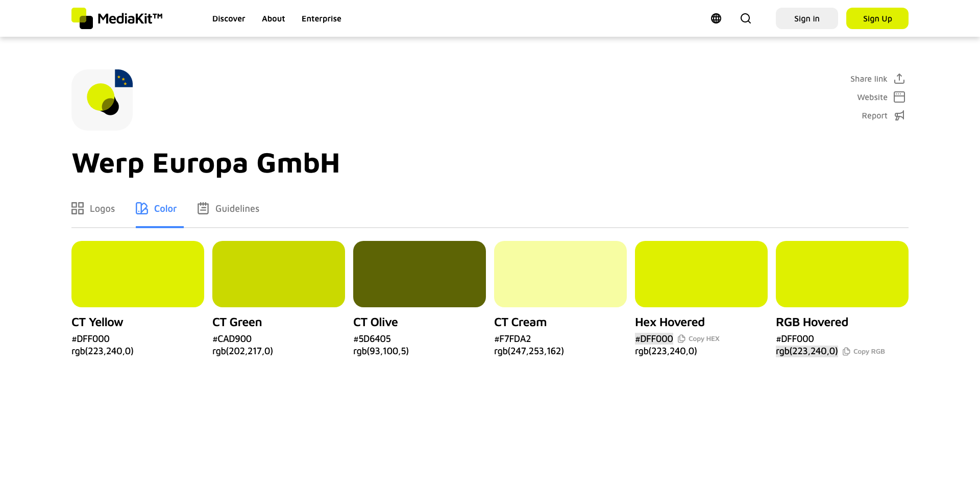Open the Guidelines tab
The width and height of the screenshot is (980, 490).
pos(228,208)
